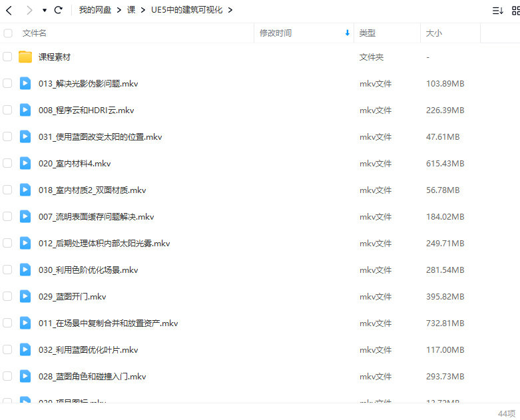The width and height of the screenshot is (520, 420).
Task: Click the back navigation arrow
Action: [x=9, y=10]
